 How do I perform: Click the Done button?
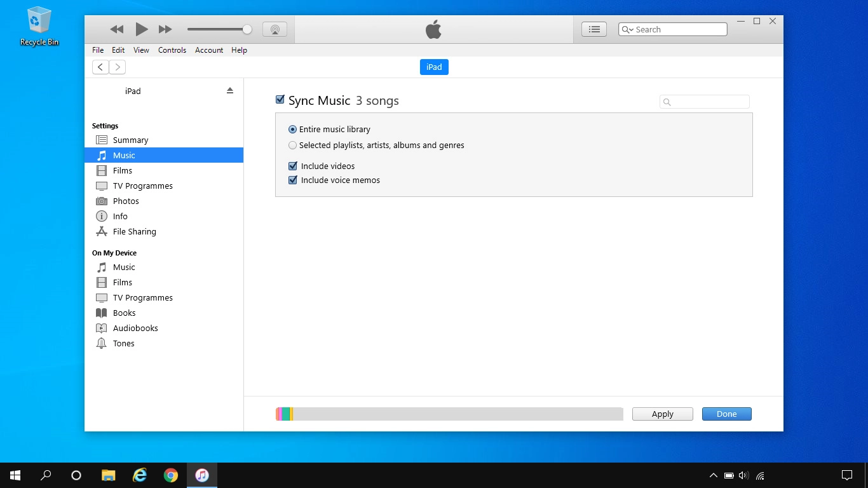click(726, 414)
